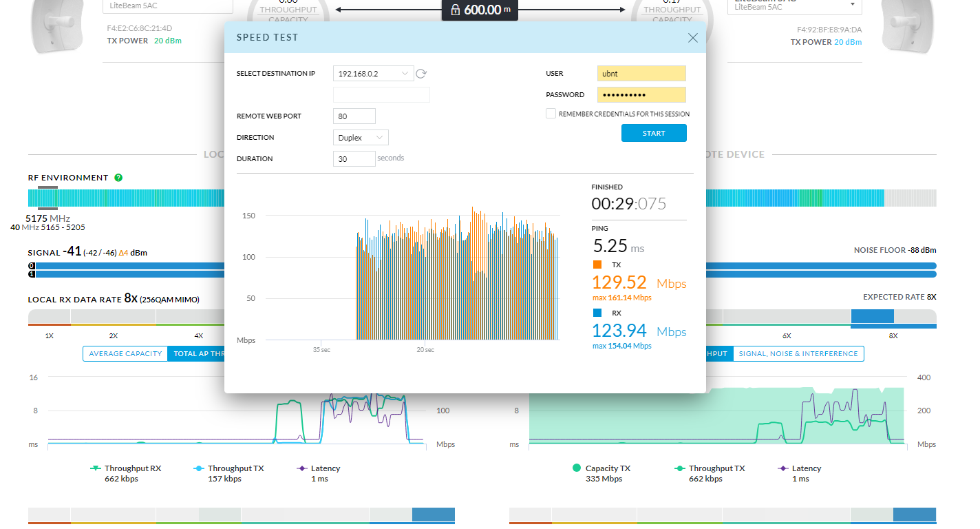Viewport: 980px width, 529px height.
Task: Start the speed test
Action: coord(654,133)
